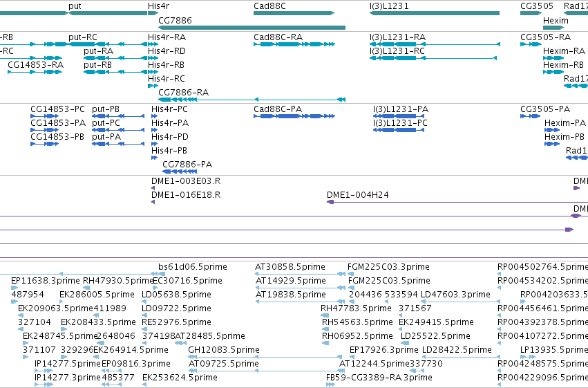This screenshot has height=388, width=588.
Task: Select protein 'l(3)L1231-PA'
Action: (401, 109)
